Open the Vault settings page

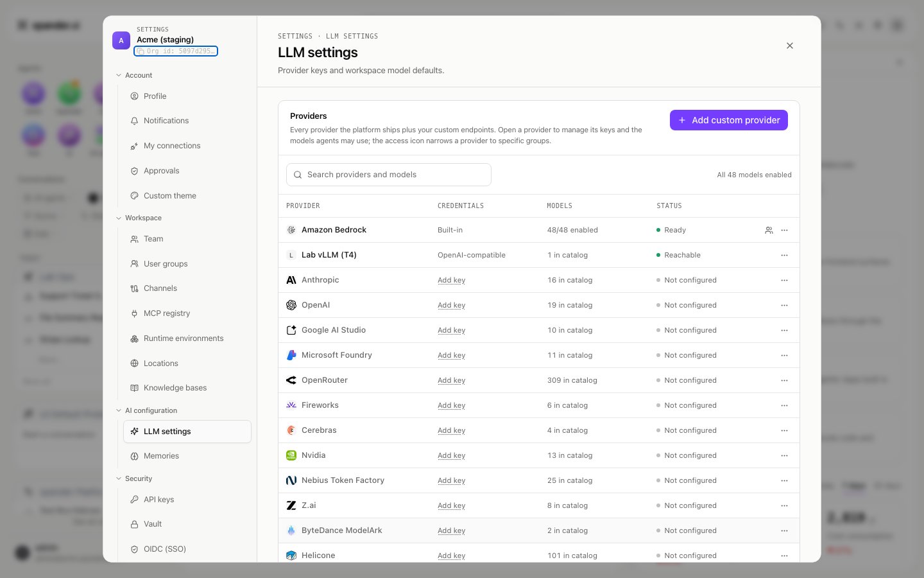187,524
